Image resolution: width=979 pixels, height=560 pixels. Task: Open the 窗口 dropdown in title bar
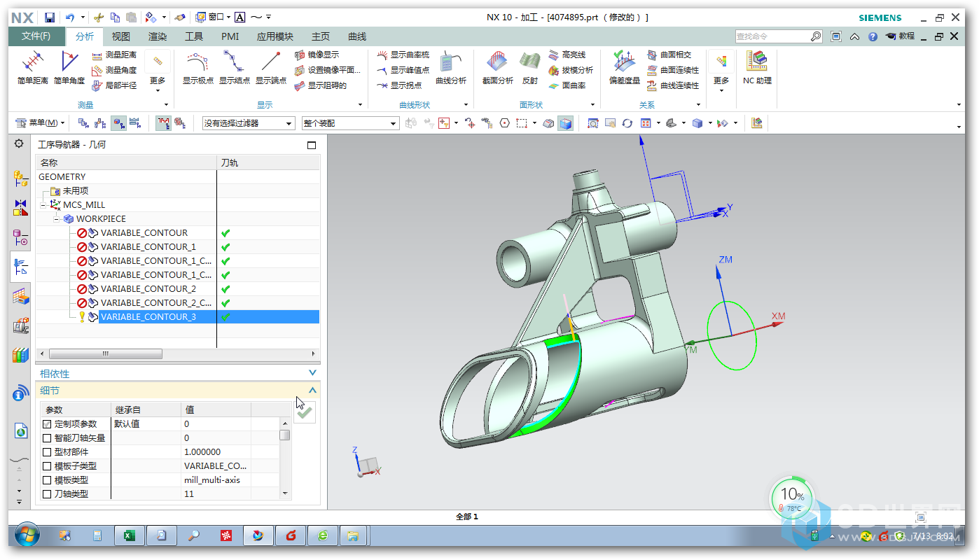point(211,17)
